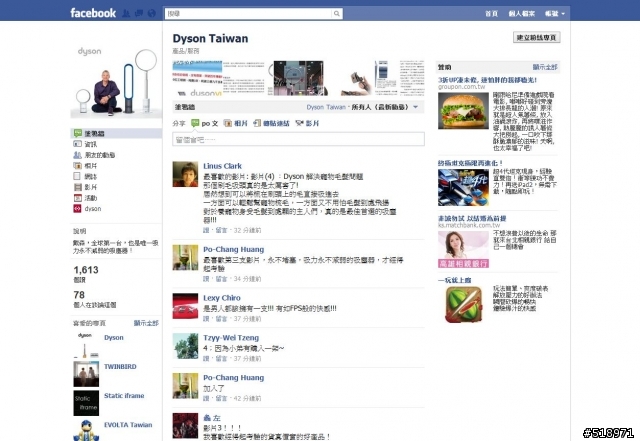Click the Fruit Ninja ad icon
The width and height of the screenshot is (640, 441).
pos(463,304)
